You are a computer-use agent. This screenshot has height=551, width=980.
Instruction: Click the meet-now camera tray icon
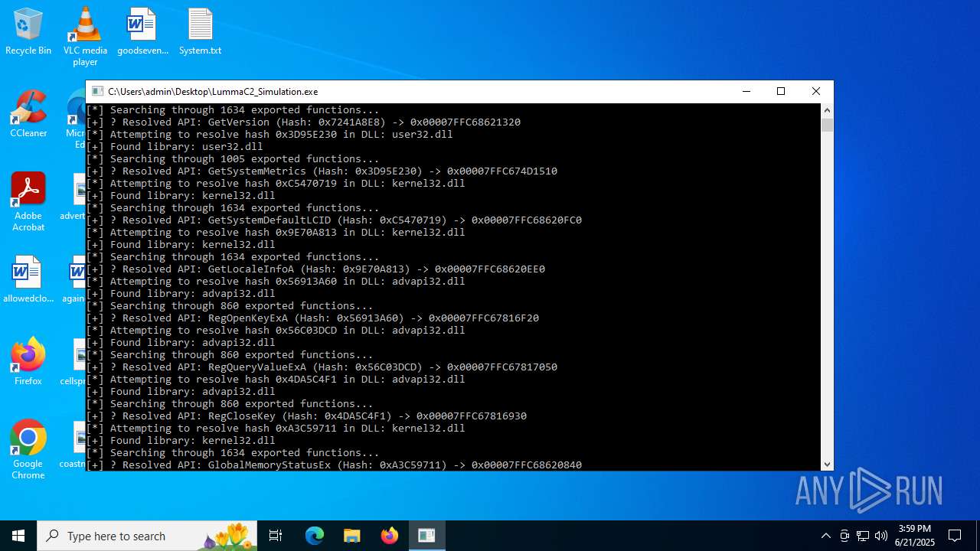(x=844, y=536)
